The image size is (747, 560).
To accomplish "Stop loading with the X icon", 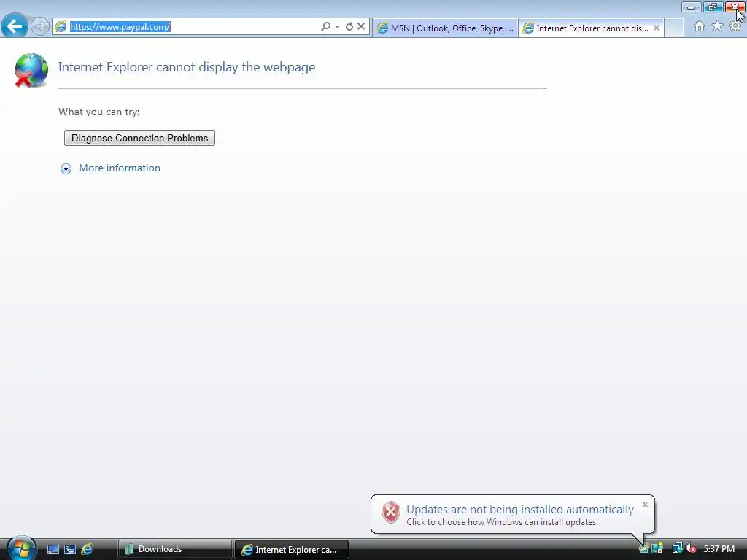I will pyautogui.click(x=361, y=27).
